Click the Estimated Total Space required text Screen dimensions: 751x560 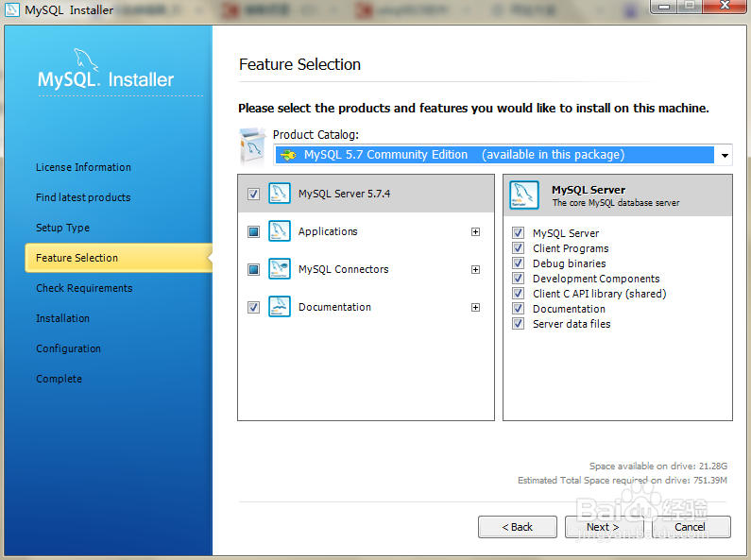pyautogui.click(x=623, y=480)
